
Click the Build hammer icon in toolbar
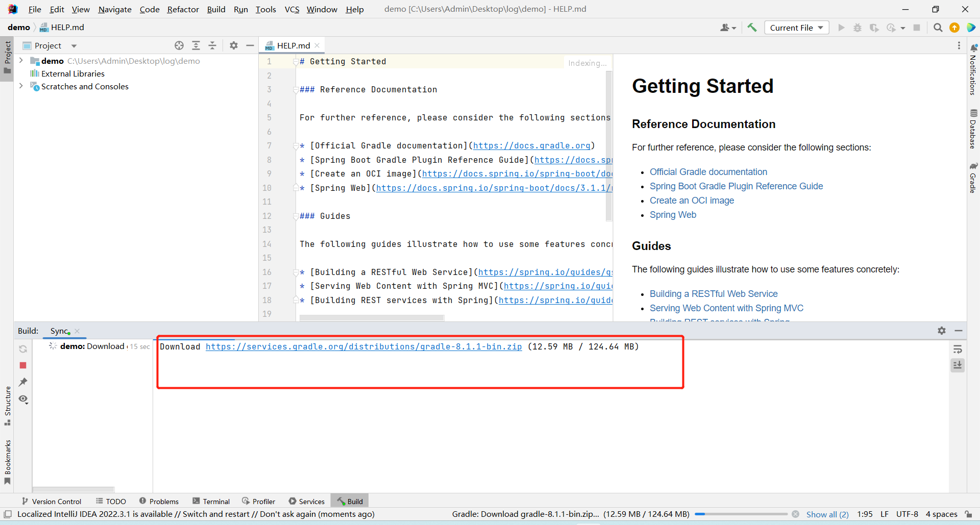pos(752,28)
